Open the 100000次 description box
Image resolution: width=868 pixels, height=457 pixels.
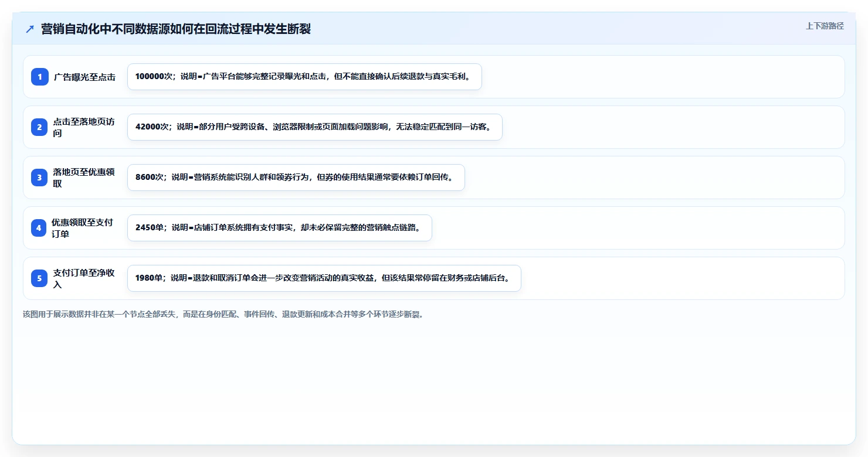304,77
